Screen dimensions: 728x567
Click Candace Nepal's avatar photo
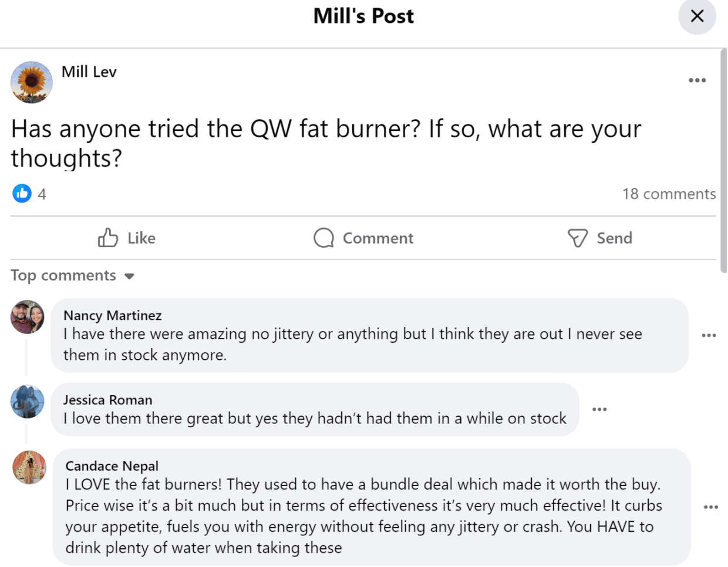[x=29, y=467]
